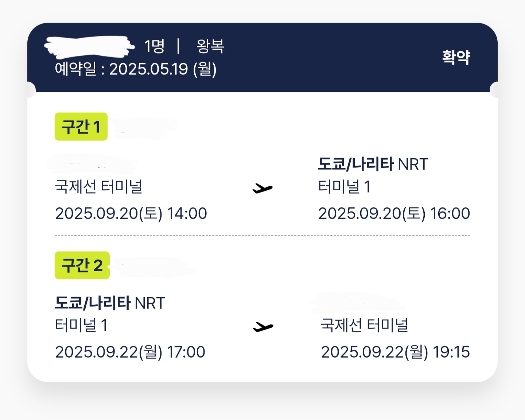Click 국제선 터미널 in 구간 1 departure
Image resolution: width=525 pixels, height=420 pixels.
[x=98, y=186]
